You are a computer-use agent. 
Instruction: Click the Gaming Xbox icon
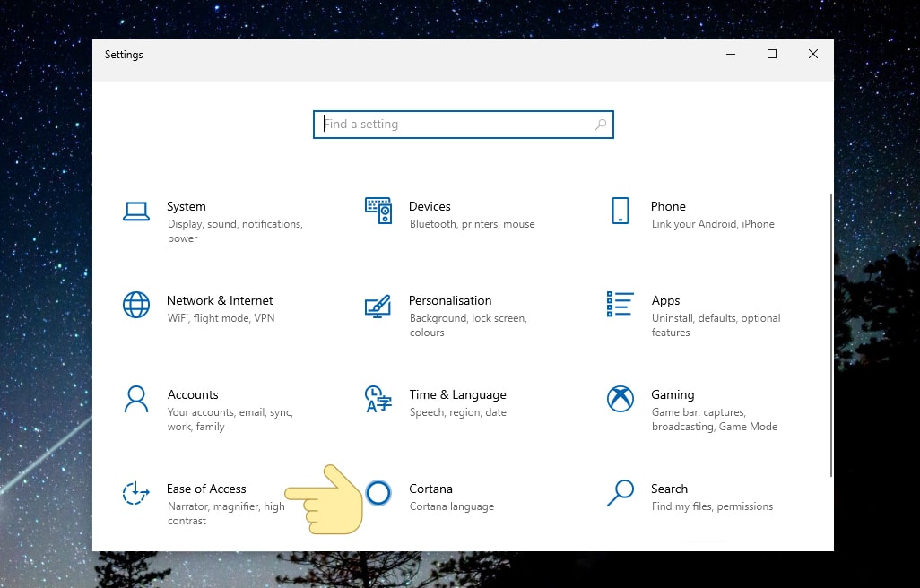(621, 399)
